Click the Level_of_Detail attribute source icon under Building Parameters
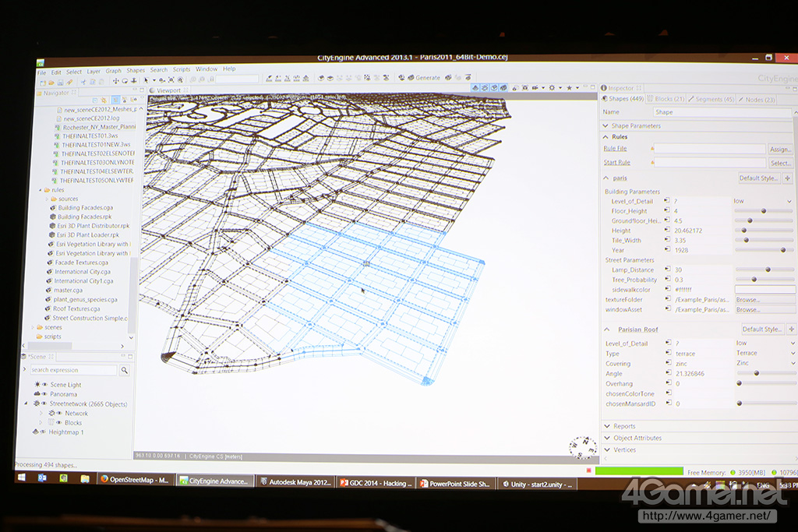Viewport: 798px width, 532px height. pyautogui.click(x=667, y=201)
